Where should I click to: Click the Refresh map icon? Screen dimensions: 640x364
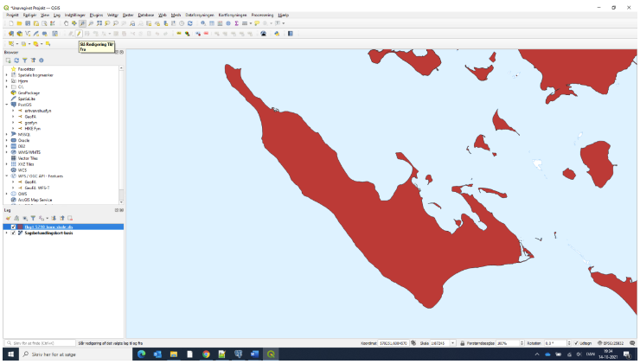click(189, 23)
